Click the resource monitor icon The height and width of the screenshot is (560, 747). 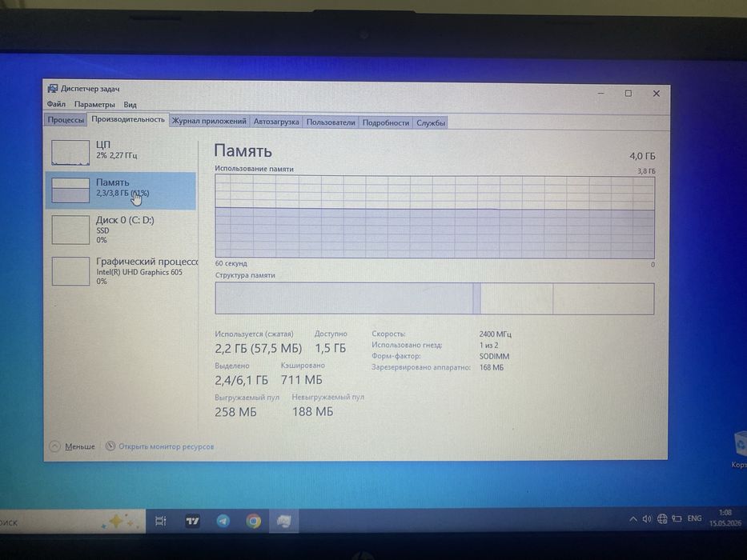point(110,446)
